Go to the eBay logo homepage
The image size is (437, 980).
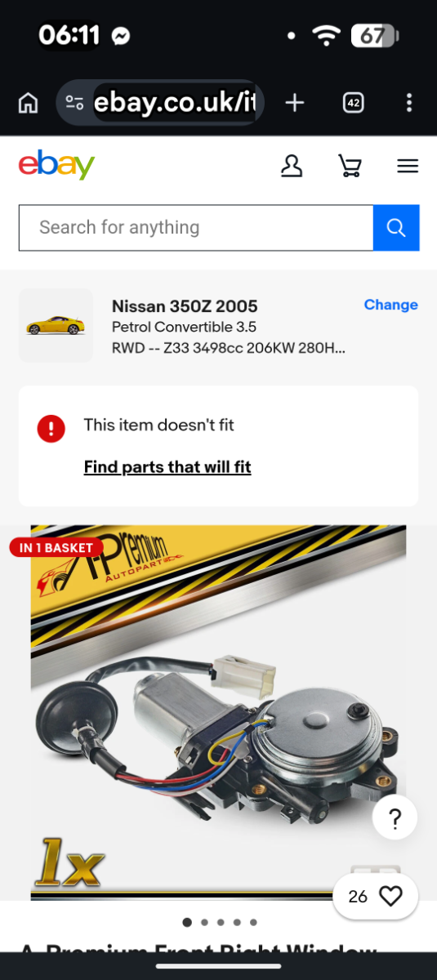point(57,165)
